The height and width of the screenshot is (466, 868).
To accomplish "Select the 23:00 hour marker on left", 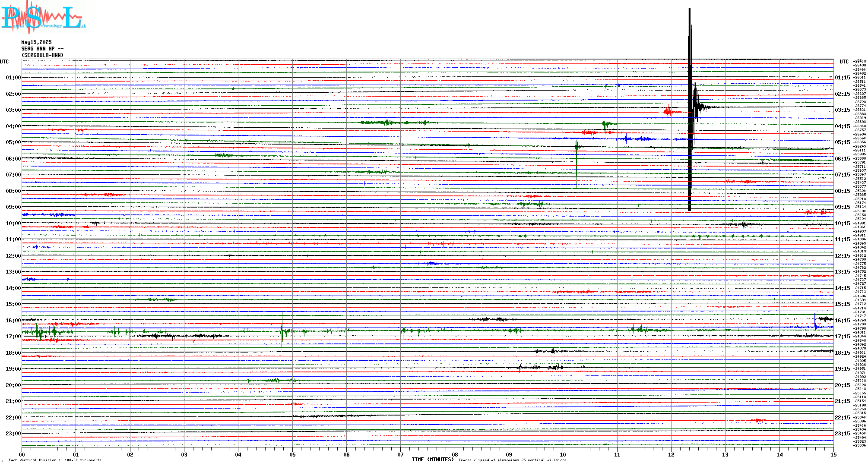I will point(13,434).
